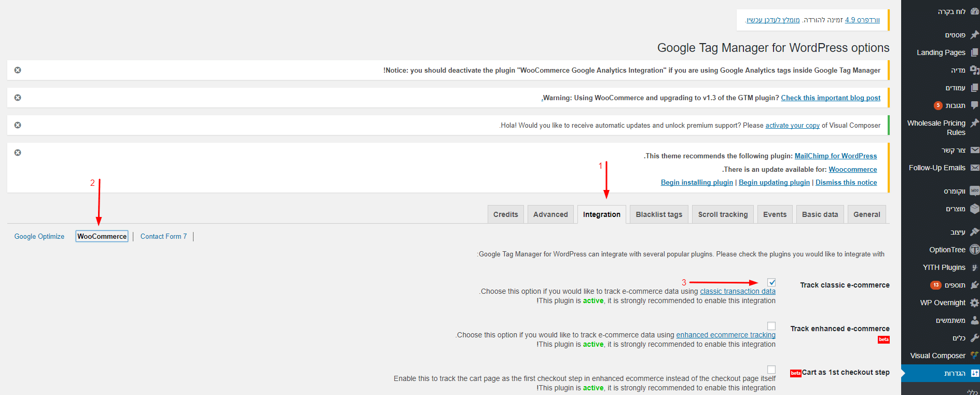
Task: Click the plugins plug icon
Action: coord(974,285)
